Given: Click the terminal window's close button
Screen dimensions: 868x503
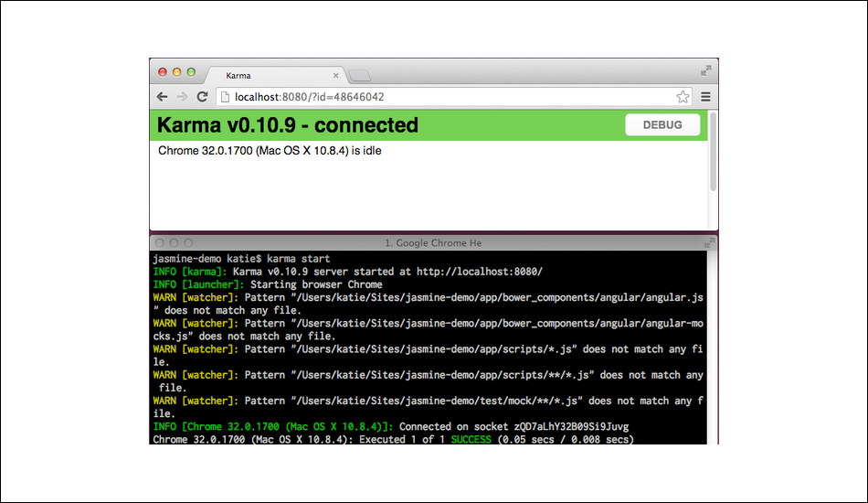Looking at the screenshot, I should click(159, 242).
